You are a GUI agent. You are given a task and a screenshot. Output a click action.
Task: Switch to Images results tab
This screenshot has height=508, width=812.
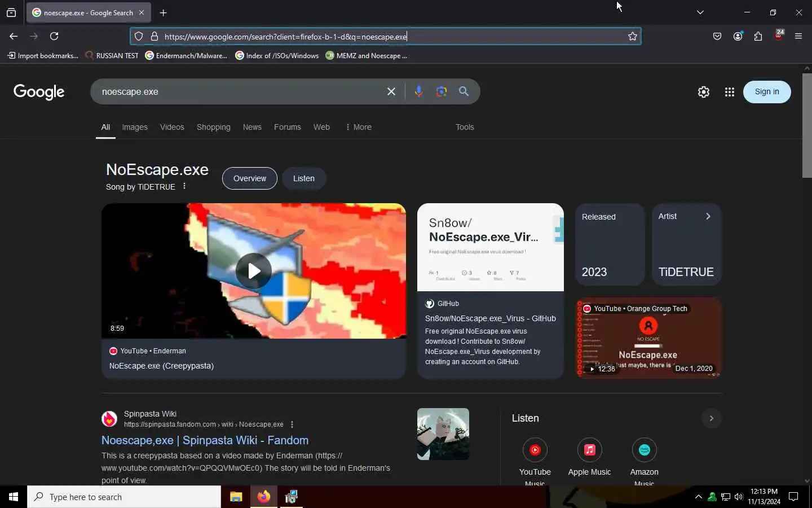tap(135, 127)
